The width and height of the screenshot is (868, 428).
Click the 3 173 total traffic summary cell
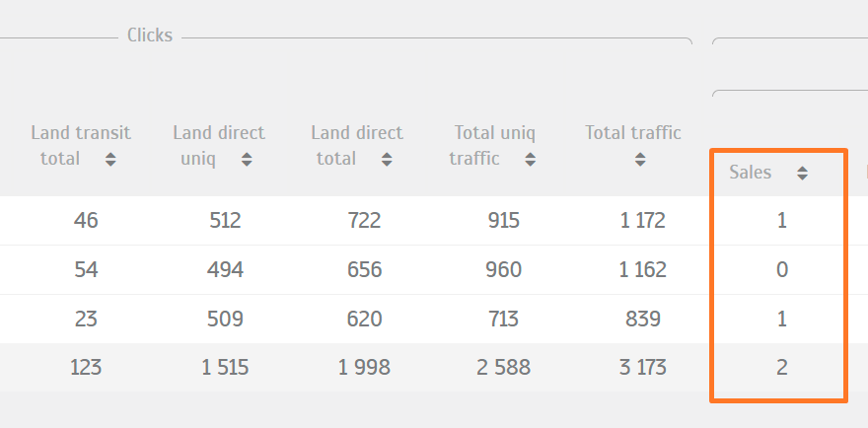click(x=643, y=368)
